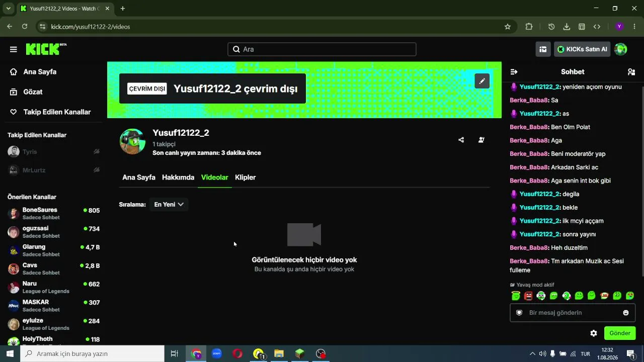
Task: Toggle notifications for MrLurtz channel
Action: 97,170
